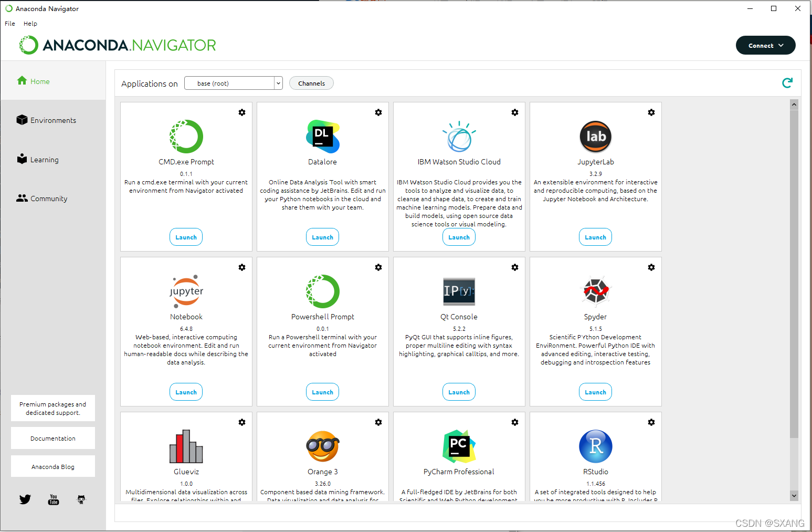812x532 pixels.
Task: Open the Help menu
Action: pos(30,24)
